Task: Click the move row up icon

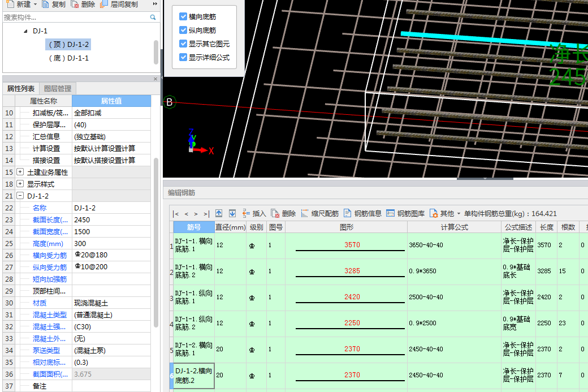Action: pos(219,213)
